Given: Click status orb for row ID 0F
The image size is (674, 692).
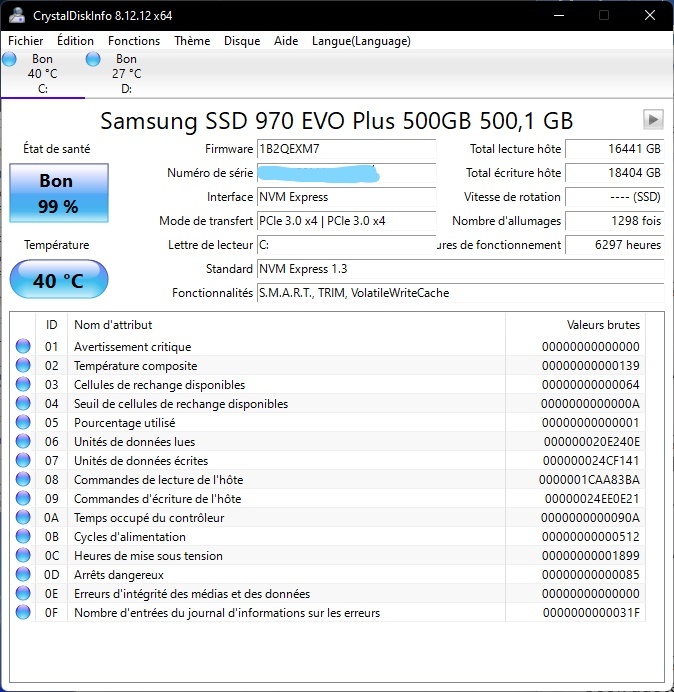Looking at the screenshot, I should [23, 612].
